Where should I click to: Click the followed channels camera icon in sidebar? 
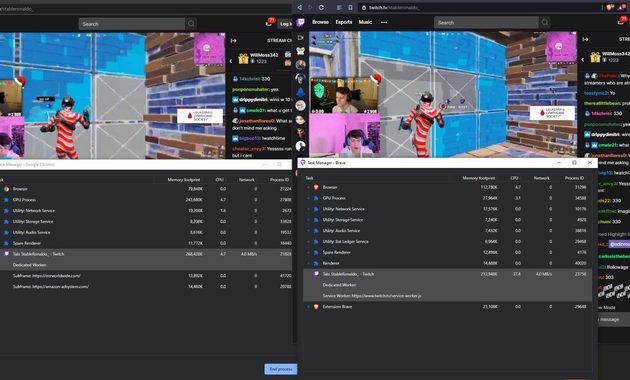click(300, 37)
